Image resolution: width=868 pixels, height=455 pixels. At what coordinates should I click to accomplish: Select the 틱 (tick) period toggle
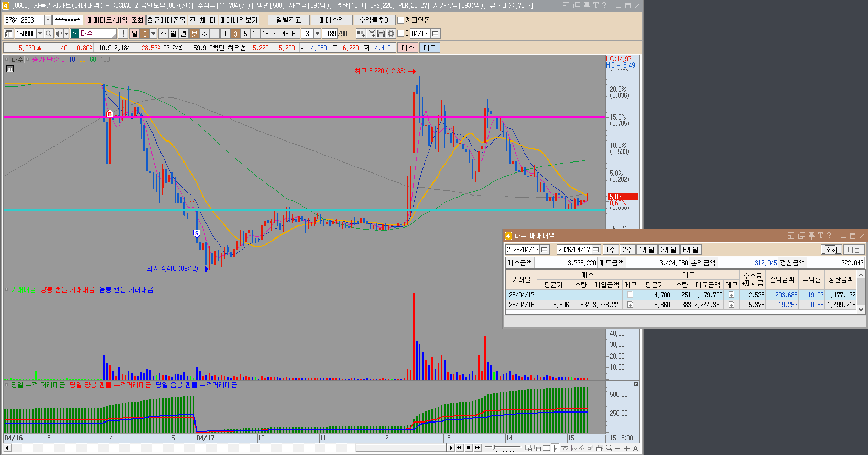[214, 34]
